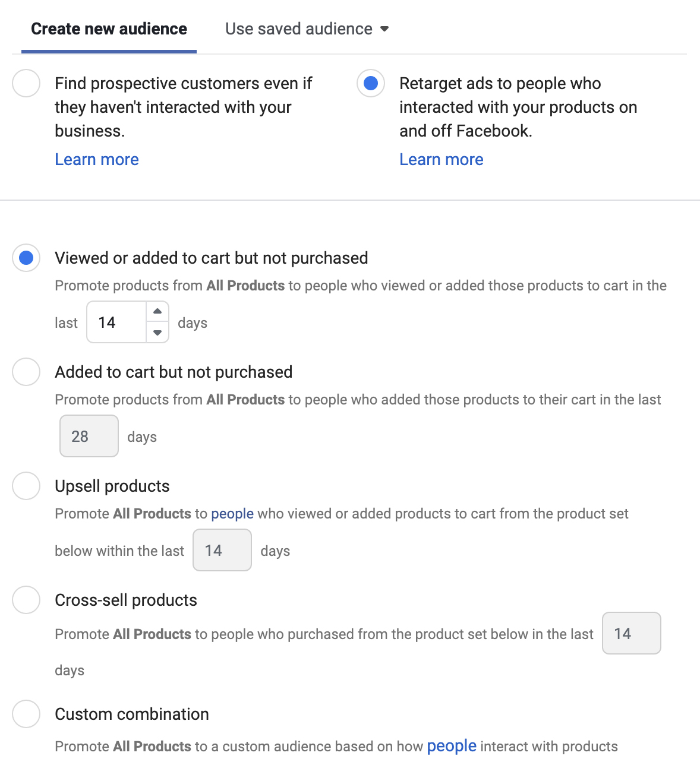Select the Custom combination radio button
This screenshot has height=762, width=700.
tap(26, 714)
